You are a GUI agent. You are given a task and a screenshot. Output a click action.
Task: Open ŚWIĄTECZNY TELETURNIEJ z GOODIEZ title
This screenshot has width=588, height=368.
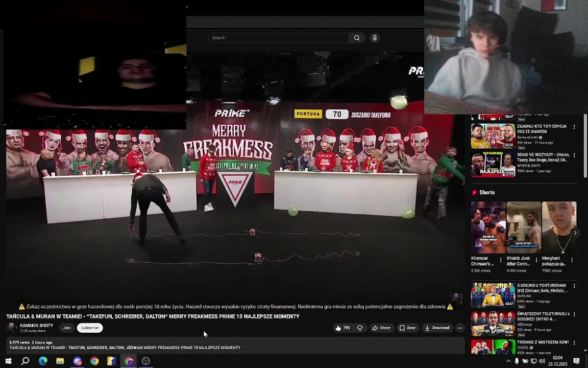(x=544, y=316)
